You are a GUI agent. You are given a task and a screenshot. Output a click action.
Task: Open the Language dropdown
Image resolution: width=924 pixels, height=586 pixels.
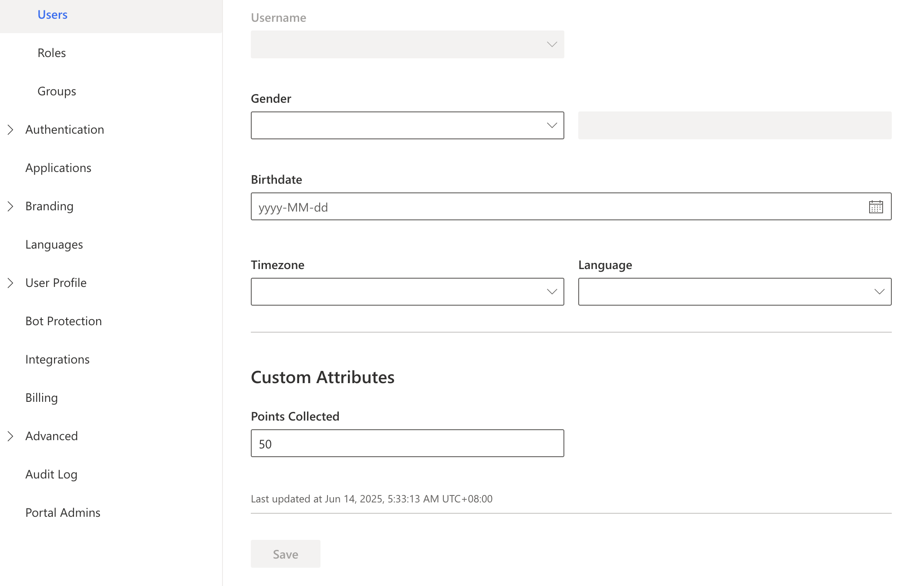[735, 292]
